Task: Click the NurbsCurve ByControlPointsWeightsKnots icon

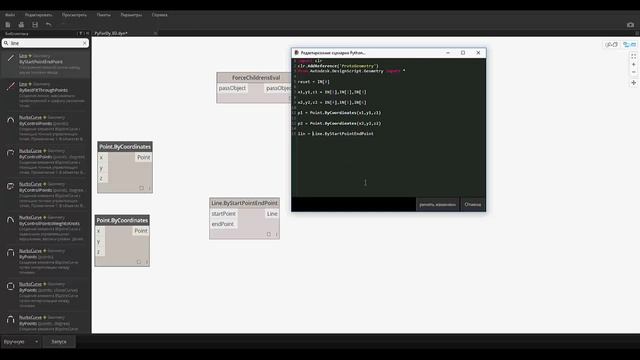Action: 11,220
